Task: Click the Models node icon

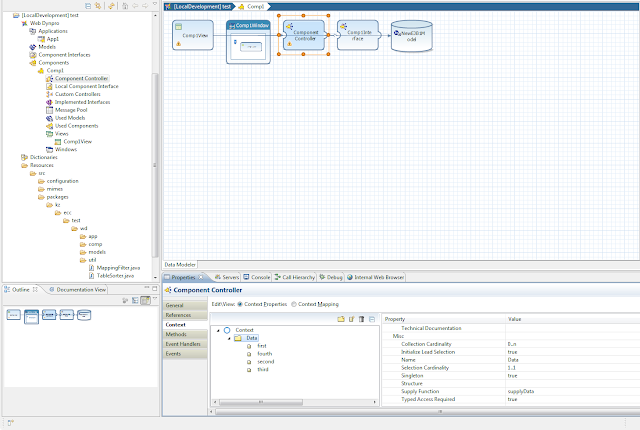Action: (x=33, y=47)
